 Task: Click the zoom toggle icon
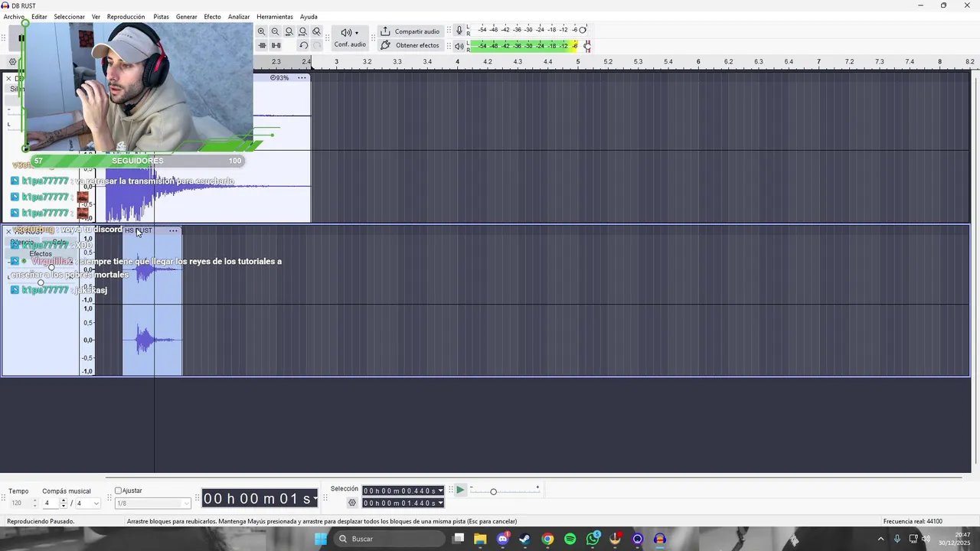click(316, 31)
